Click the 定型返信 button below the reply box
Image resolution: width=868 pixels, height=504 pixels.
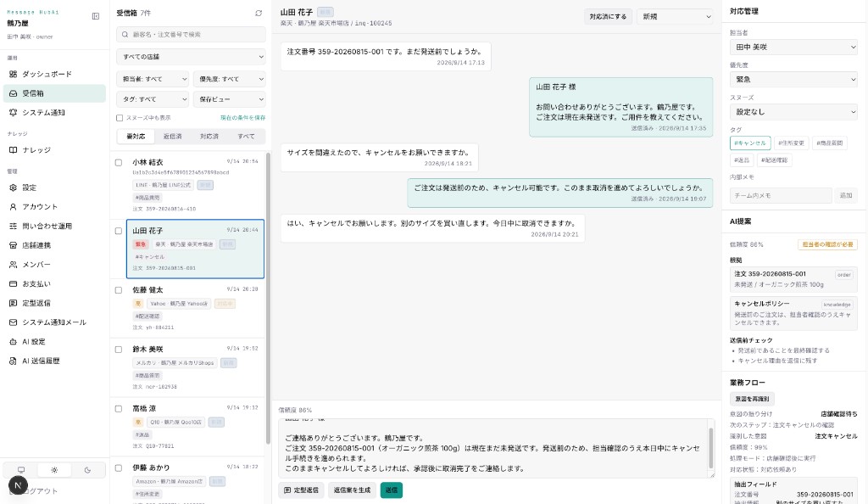301,490
